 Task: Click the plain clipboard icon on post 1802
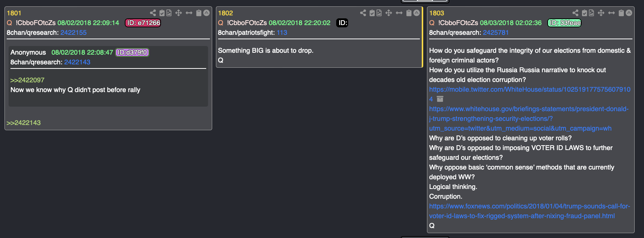point(409,13)
